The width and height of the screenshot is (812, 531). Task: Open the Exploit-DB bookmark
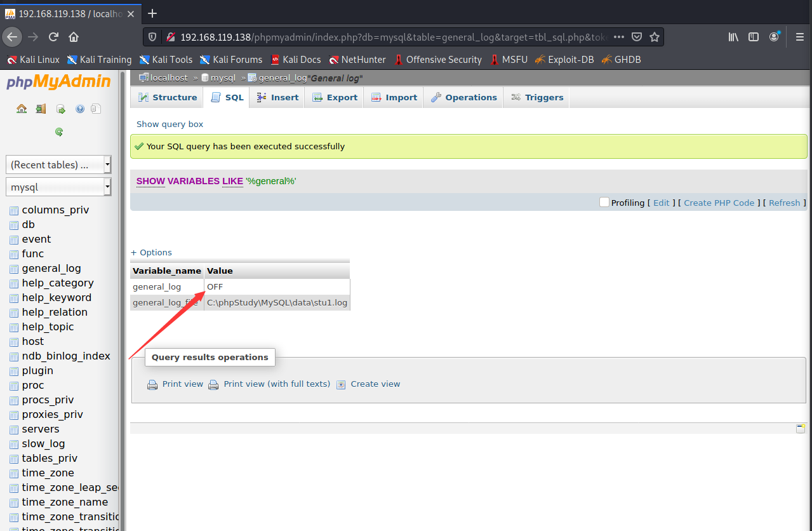[x=564, y=60]
